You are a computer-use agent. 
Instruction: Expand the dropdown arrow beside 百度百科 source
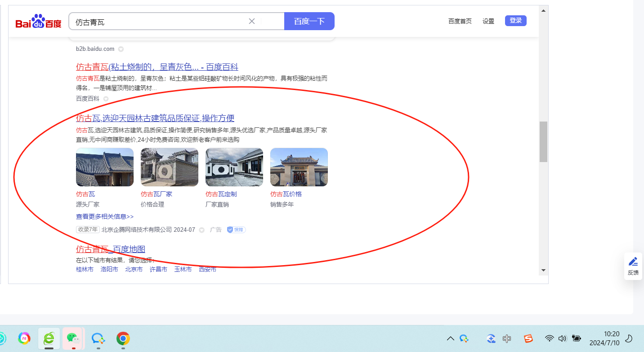[106, 99]
